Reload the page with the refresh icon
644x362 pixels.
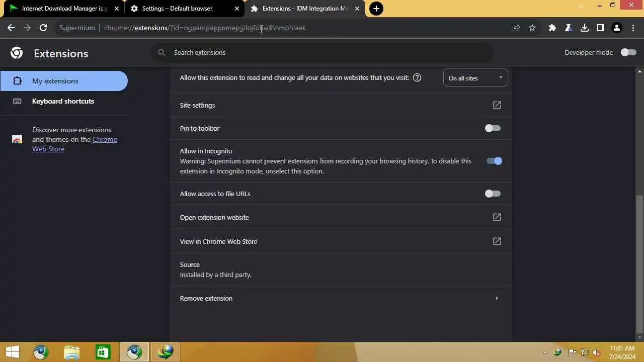43,28
